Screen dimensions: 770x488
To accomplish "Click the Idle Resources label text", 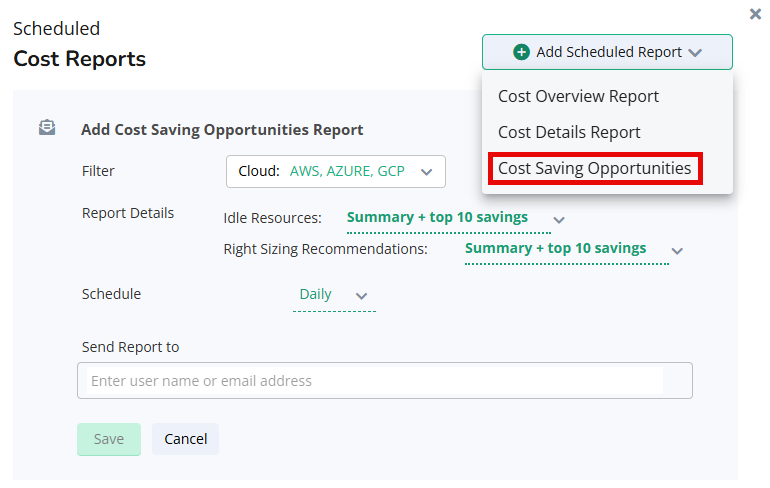I will [x=273, y=218].
